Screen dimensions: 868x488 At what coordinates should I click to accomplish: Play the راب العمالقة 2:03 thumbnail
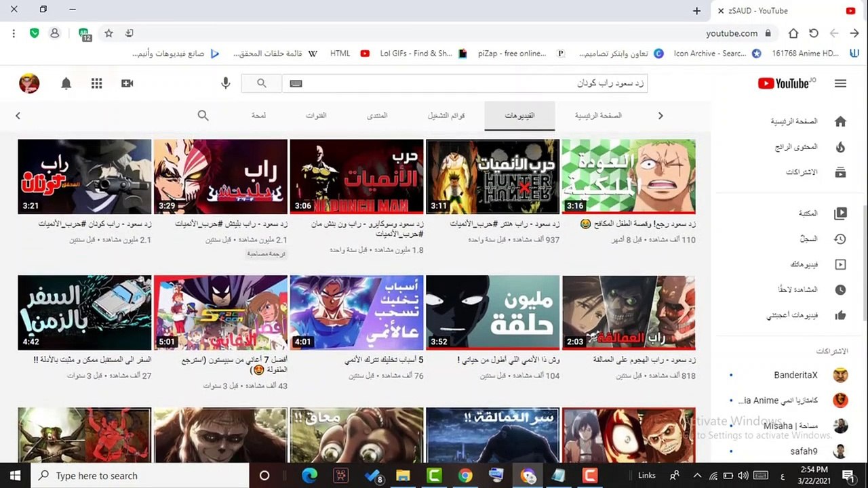point(629,312)
